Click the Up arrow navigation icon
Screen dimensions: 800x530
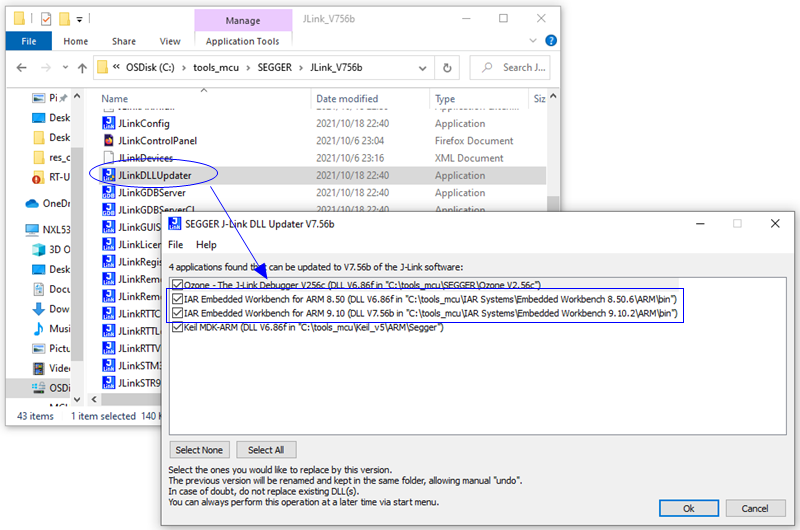click(82, 68)
